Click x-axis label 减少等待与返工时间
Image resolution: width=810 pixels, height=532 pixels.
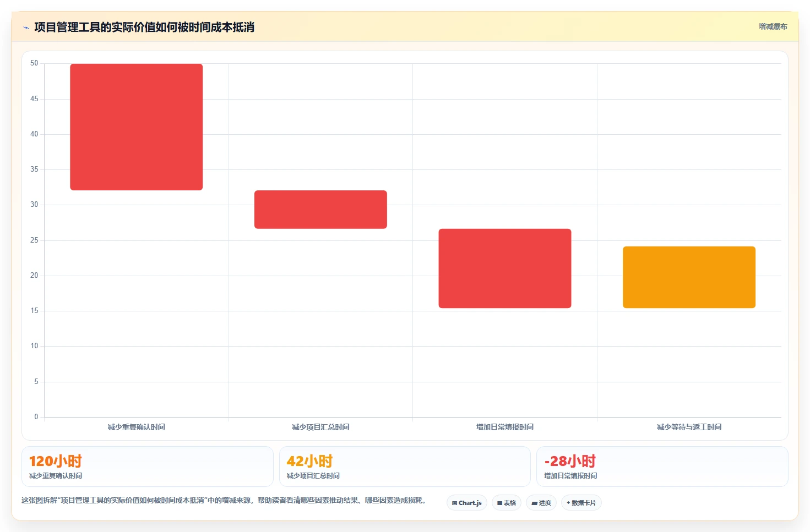click(689, 427)
